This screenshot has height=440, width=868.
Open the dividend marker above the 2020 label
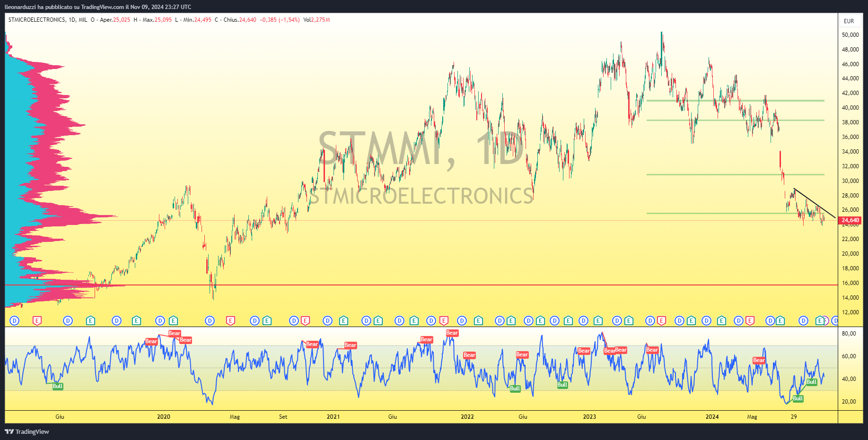(x=160, y=321)
